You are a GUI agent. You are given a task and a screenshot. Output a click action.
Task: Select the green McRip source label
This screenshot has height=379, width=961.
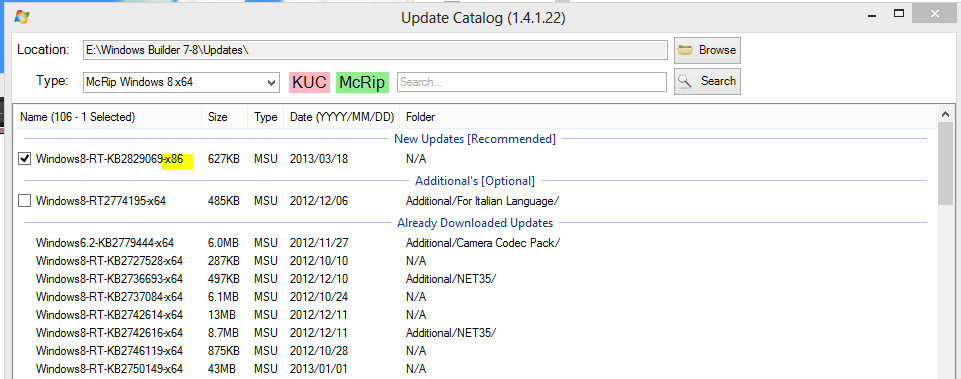(x=363, y=82)
